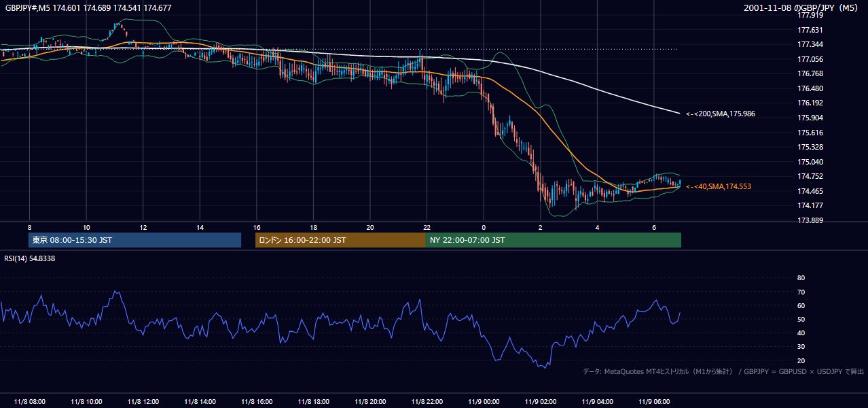Click the 11/8 14:00 date axis label
This screenshot has width=868, height=408.
[200, 402]
